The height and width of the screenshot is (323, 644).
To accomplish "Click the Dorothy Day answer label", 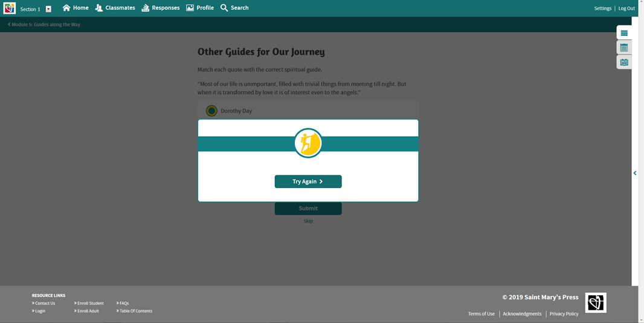I will [x=236, y=111].
